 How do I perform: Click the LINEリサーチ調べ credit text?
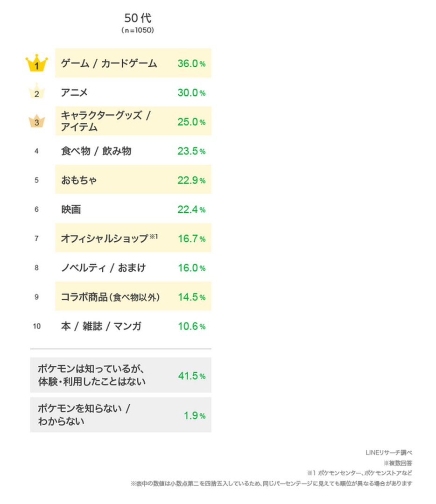[388, 453]
